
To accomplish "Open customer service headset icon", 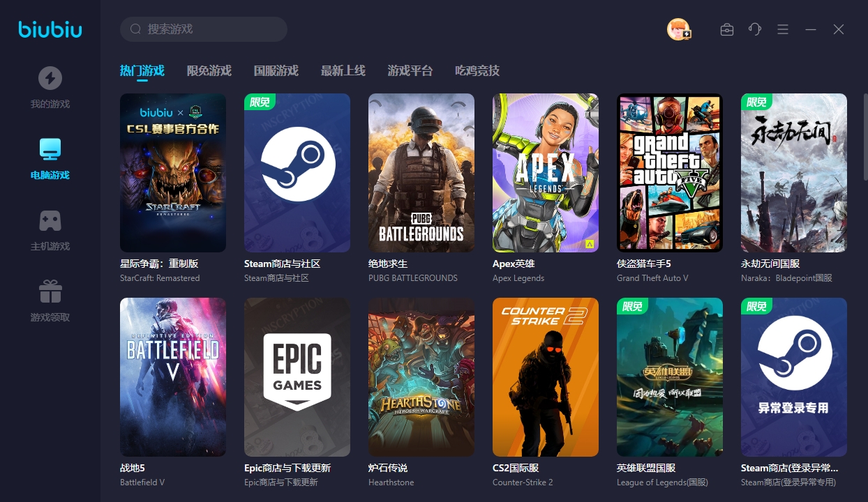I will click(755, 29).
